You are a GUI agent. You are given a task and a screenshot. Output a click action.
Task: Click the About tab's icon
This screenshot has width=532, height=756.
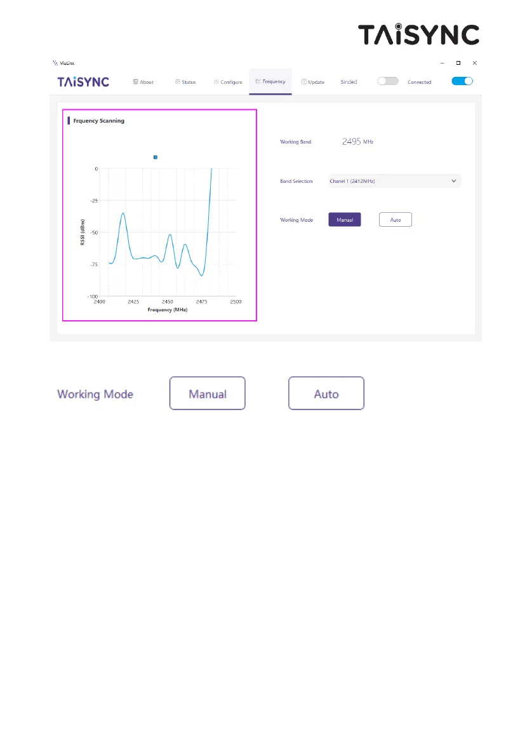point(136,82)
